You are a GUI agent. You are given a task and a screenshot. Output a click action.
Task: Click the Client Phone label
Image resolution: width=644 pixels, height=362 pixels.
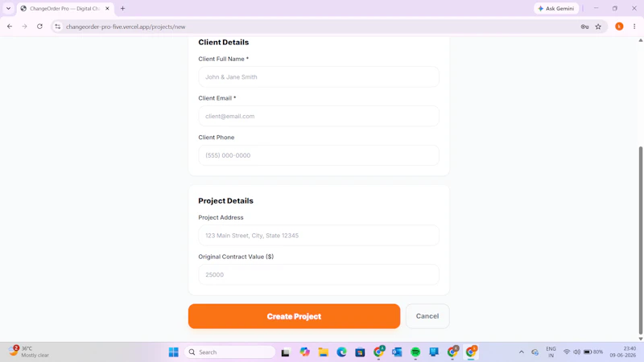coord(216,137)
